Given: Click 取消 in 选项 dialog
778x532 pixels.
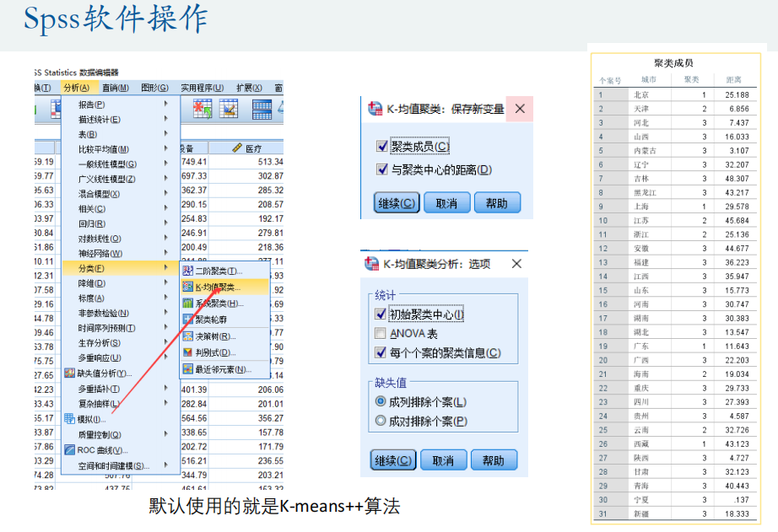Looking at the screenshot, I should coord(443,460).
